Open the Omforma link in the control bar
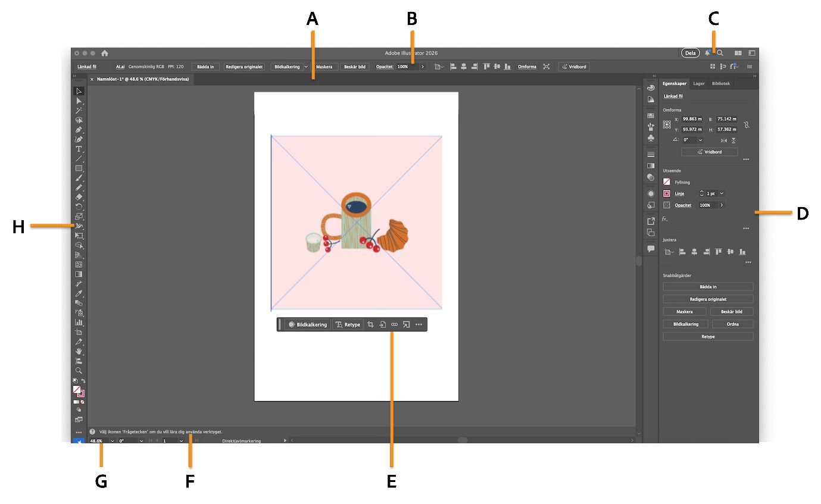Image resolution: width=821 pixels, height=504 pixels. point(527,67)
